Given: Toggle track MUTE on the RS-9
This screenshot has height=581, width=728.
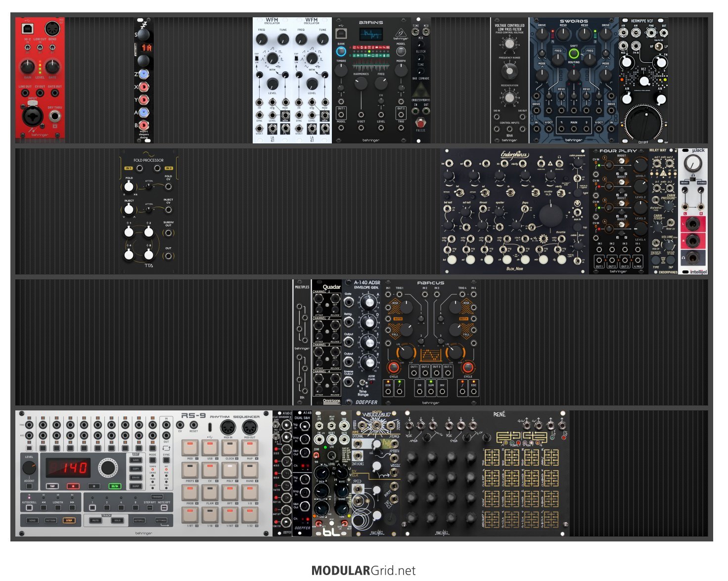Looking at the screenshot, I should (x=96, y=521).
